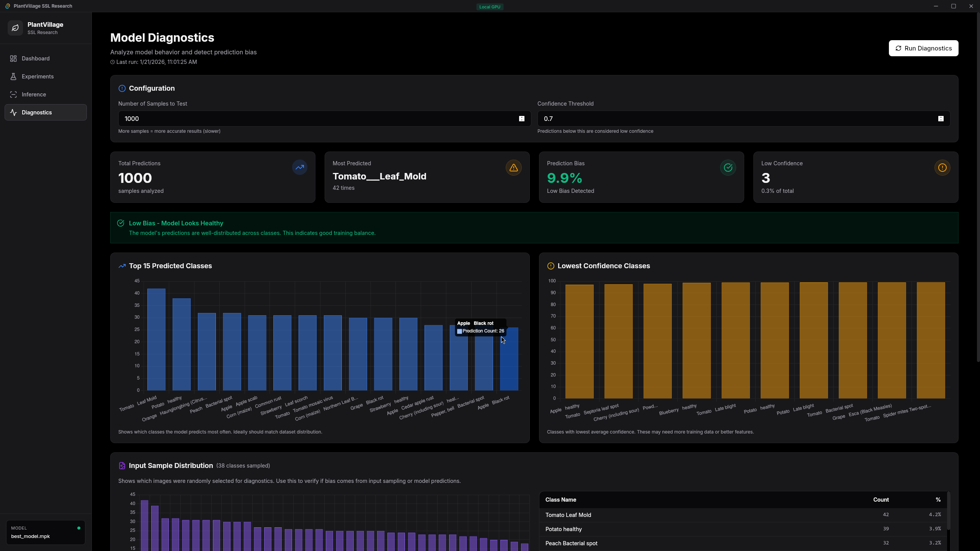This screenshot has height=551, width=980.
Task: Click the Local GPU status badge
Action: click(490, 7)
